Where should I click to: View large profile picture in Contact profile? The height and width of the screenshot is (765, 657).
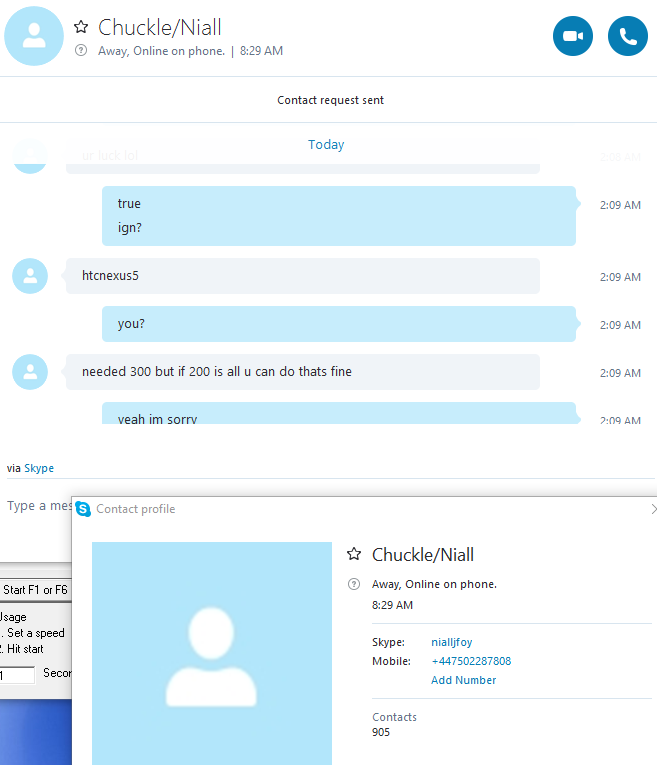pos(212,653)
